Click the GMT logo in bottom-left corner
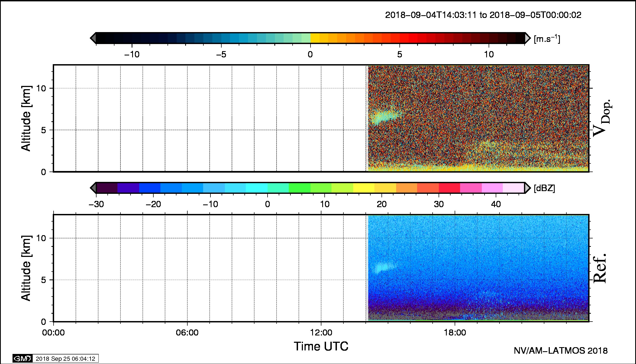This screenshot has height=364, width=636. 23,359
